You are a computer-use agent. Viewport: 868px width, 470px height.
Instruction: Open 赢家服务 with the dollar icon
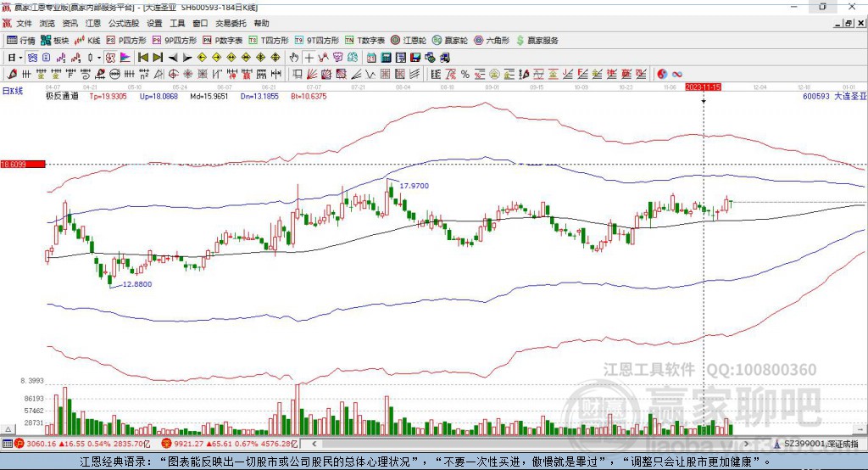point(537,41)
